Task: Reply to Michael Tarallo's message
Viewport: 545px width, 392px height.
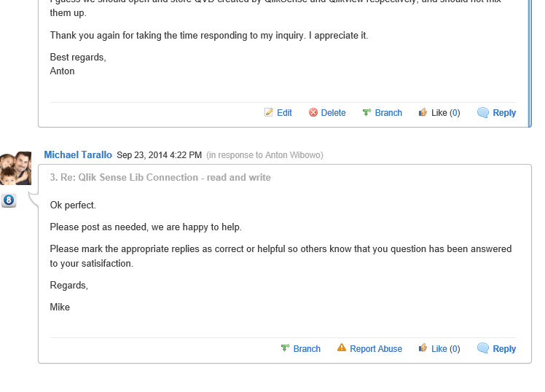Action: (504, 349)
